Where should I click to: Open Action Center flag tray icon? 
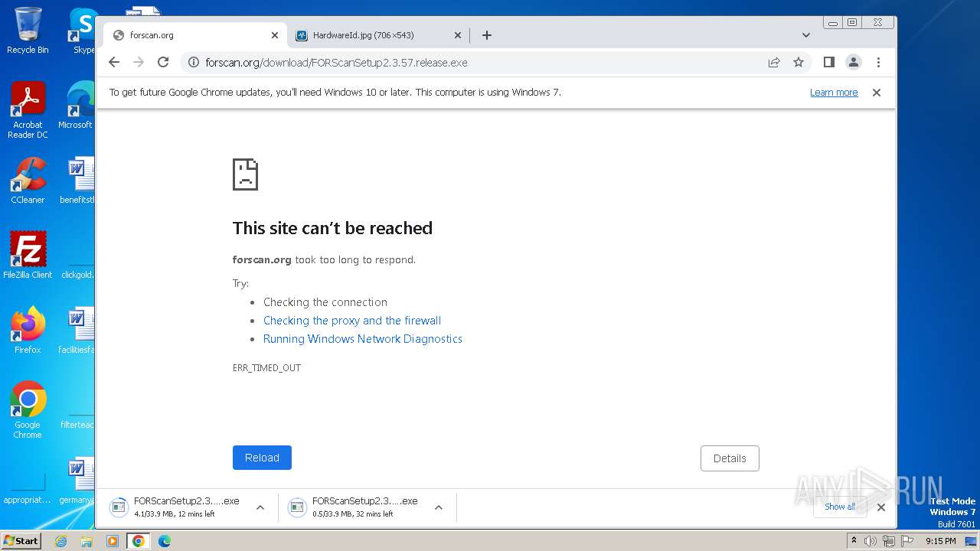(x=906, y=541)
